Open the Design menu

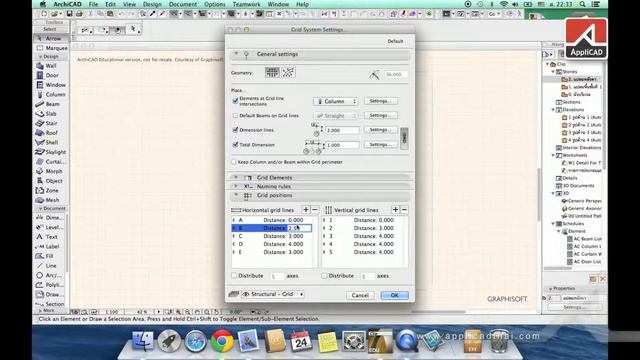(x=152, y=4)
